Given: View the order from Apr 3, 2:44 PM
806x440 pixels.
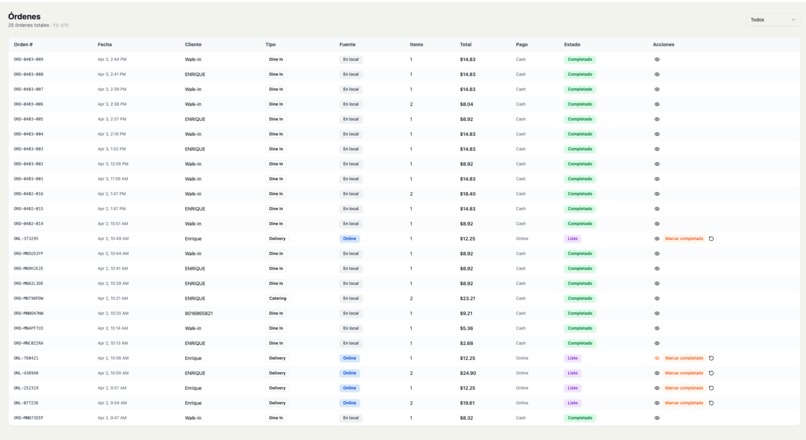Looking at the screenshot, I should 657,60.
